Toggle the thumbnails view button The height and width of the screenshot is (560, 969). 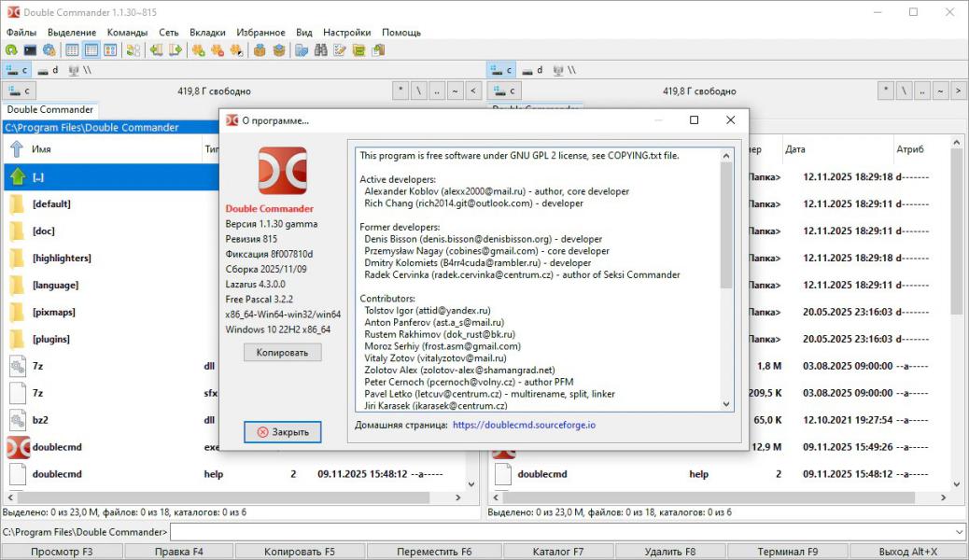pyautogui.click(x=110, y=50)
